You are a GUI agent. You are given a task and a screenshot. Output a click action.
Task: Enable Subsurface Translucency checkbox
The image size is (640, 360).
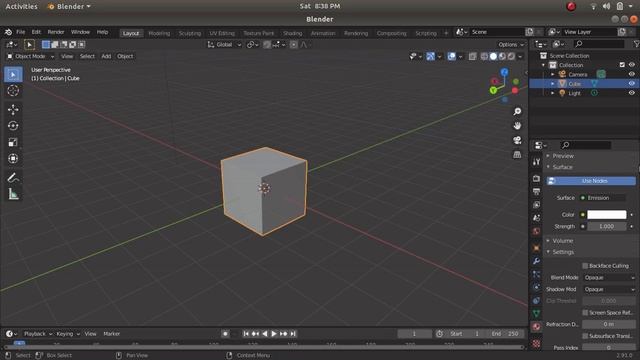585,336
